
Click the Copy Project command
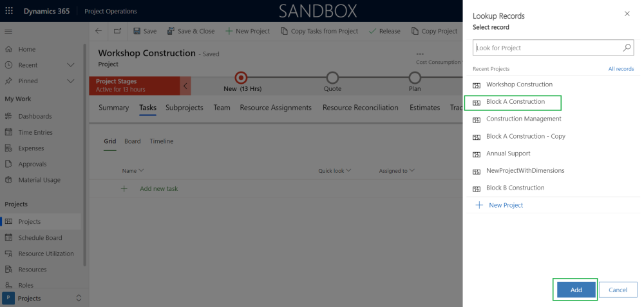click(x=434, y=31)
